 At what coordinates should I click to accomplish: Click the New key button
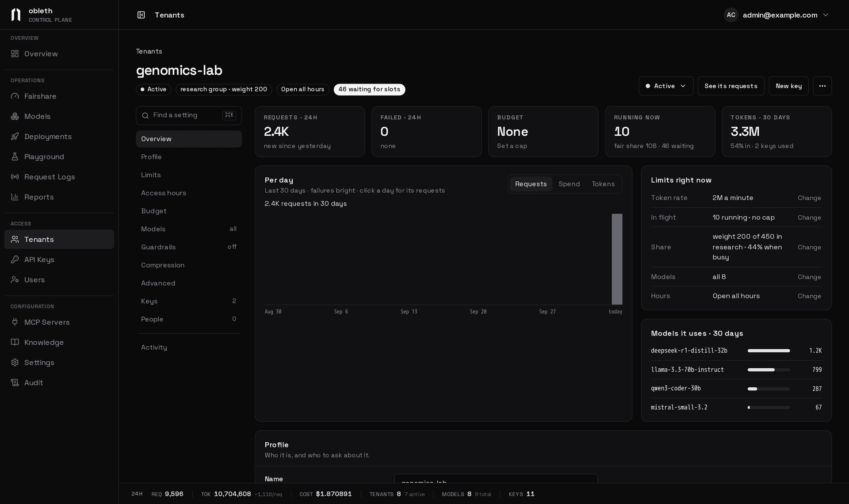(x=788, y=86)
